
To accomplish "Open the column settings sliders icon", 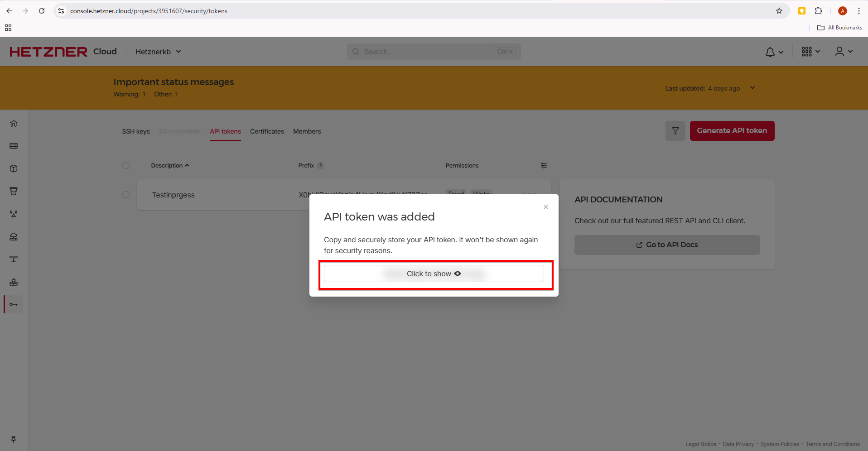I will click(x=544, y=166).
